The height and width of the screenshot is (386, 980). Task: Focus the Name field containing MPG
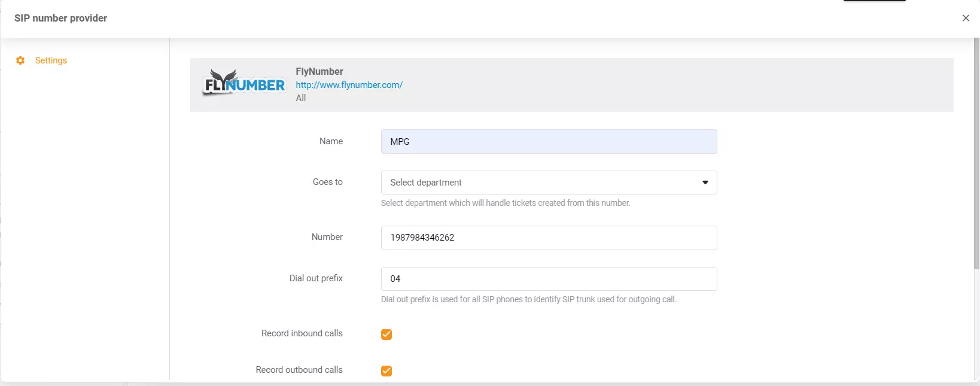549,142
